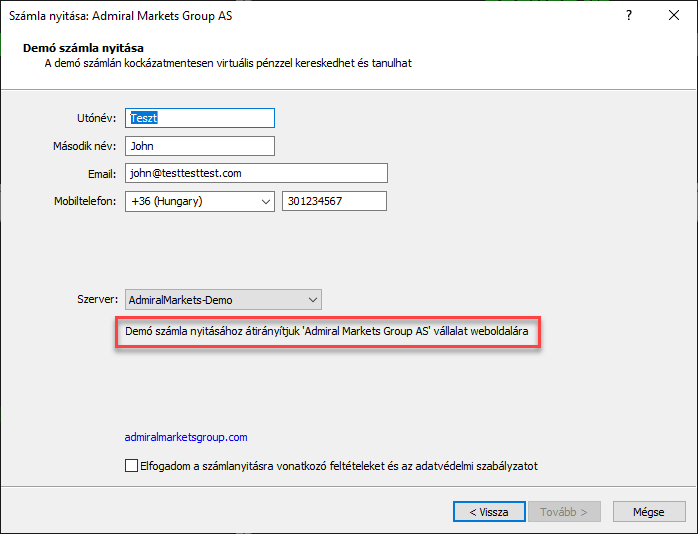Click the subtitle about virtuális pénzzel trading
Viewport: 698px width, 534px height.
228,63
